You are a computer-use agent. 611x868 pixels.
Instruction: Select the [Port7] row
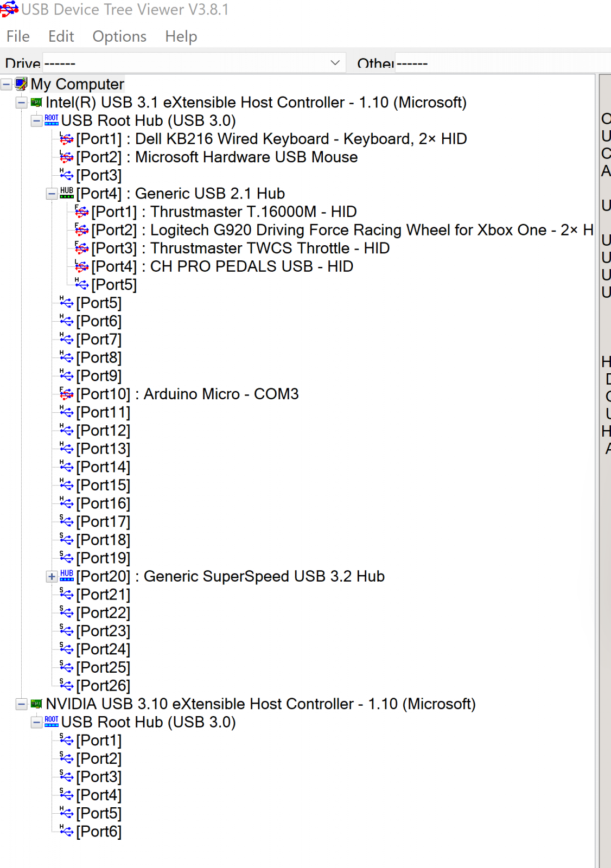[x=99, y=340]
